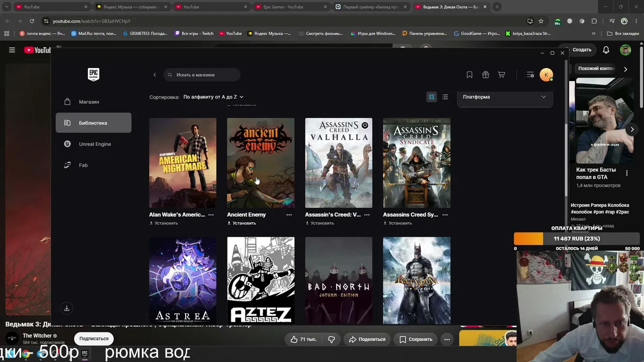The height and width of the screenshot is (362, 644).
Task: Open the gift icon in the launcher header
Action: click(x=486, y=75)
